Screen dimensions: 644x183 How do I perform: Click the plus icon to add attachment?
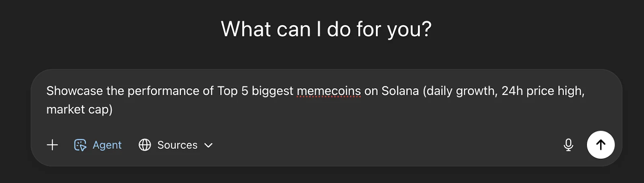[52, 145]
